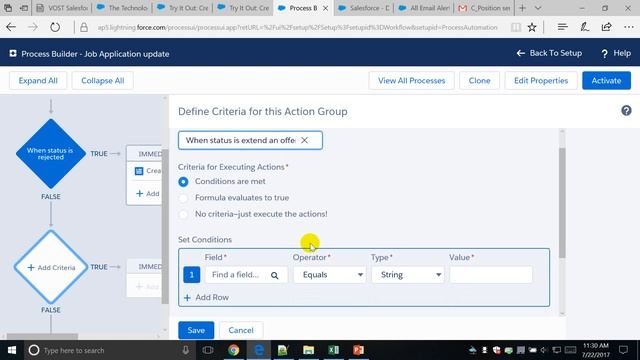Click the Help link in header
Viewport: 640px width, 360px height.
coord(616,53)
